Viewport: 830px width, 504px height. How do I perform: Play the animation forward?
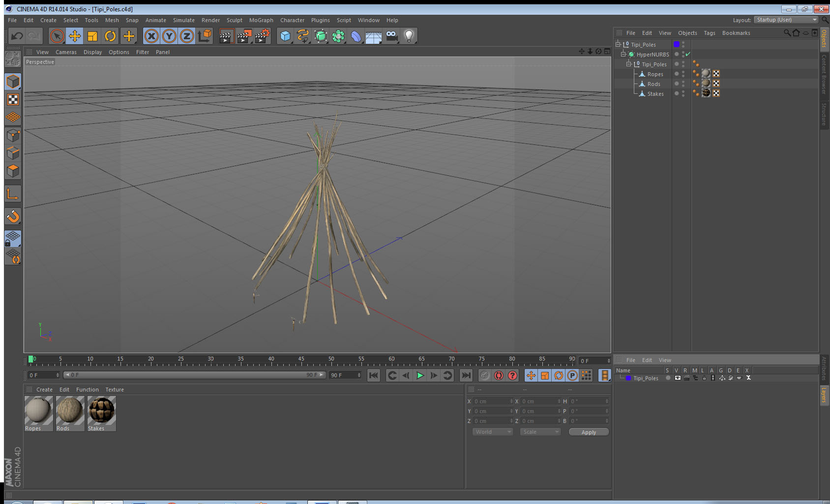(x=420, y=375)
